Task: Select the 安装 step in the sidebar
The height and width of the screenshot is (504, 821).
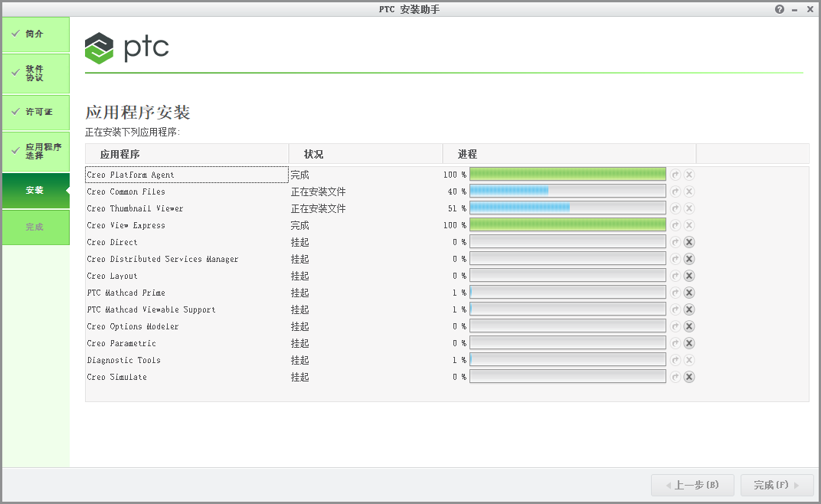Action: (x=34, y=189)
